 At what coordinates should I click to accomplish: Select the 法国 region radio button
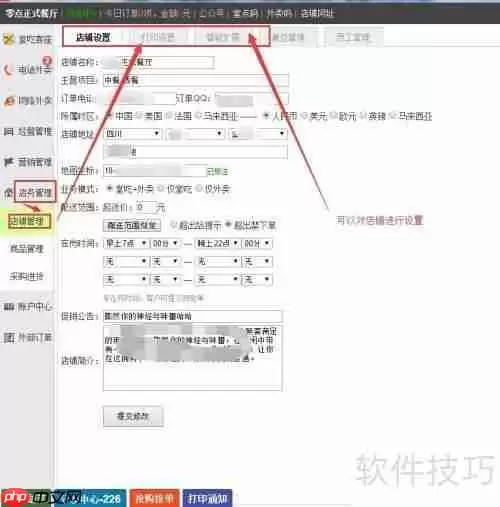[169, 116]
